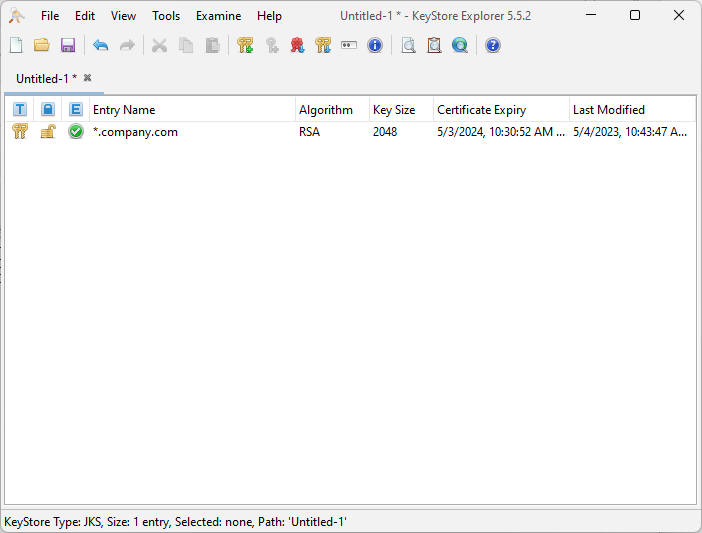Open Help using blue question mark icon
Image resolution: width=702 pixels, height=533 pixels.
493,45
